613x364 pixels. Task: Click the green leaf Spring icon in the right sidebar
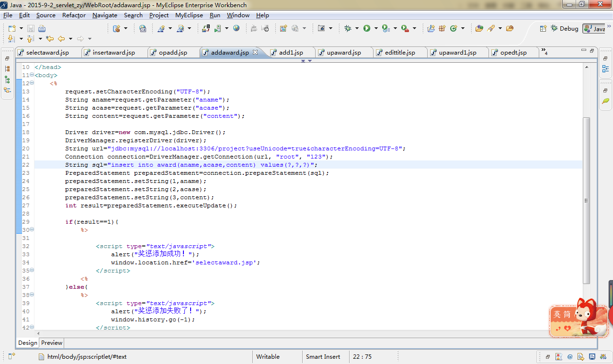click(606, 101)
